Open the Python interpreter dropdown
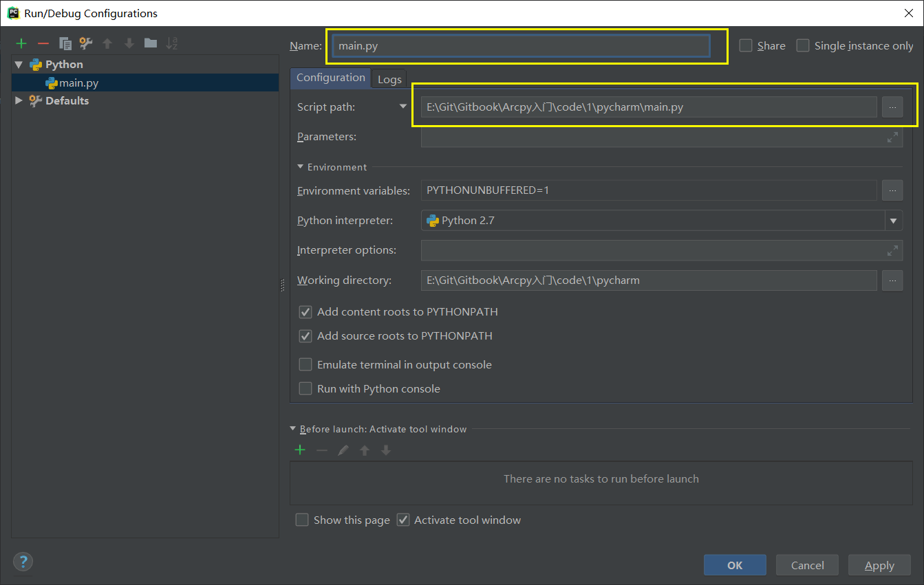 pyautogui.click(x=893, y=221)
